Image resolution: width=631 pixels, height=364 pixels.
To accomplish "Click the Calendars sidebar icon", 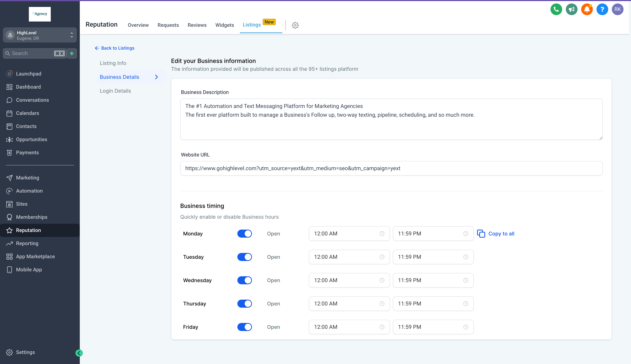I will pyautogui.click(x=9, y=113).
